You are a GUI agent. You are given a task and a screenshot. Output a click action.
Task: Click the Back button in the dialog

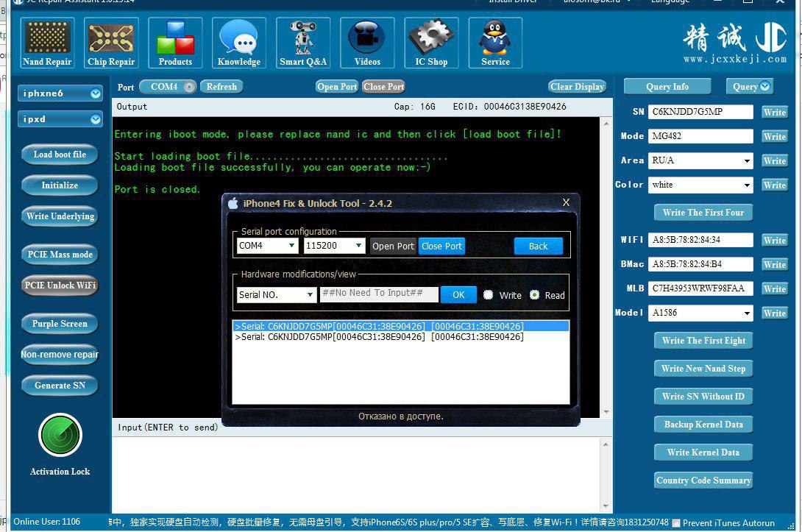pyautogui.click(x=538, y=246)
